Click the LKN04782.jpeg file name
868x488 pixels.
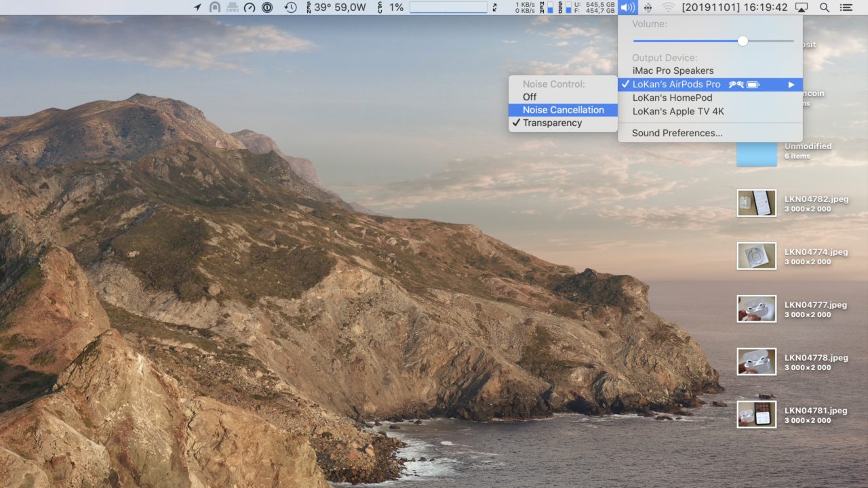pos(816,199)
